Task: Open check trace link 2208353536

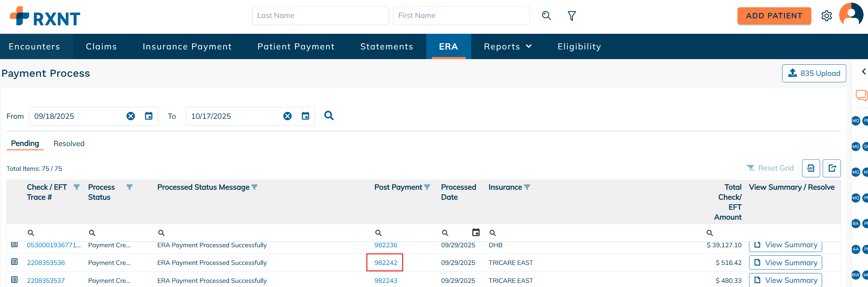Action: pyautogui.click(x=46, y=263)
